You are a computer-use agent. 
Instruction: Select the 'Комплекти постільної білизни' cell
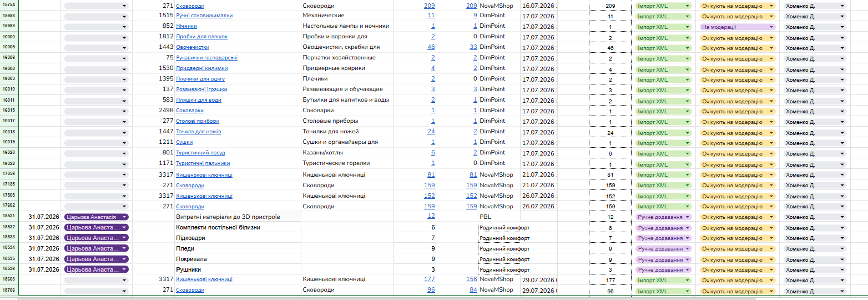point(238,227)
